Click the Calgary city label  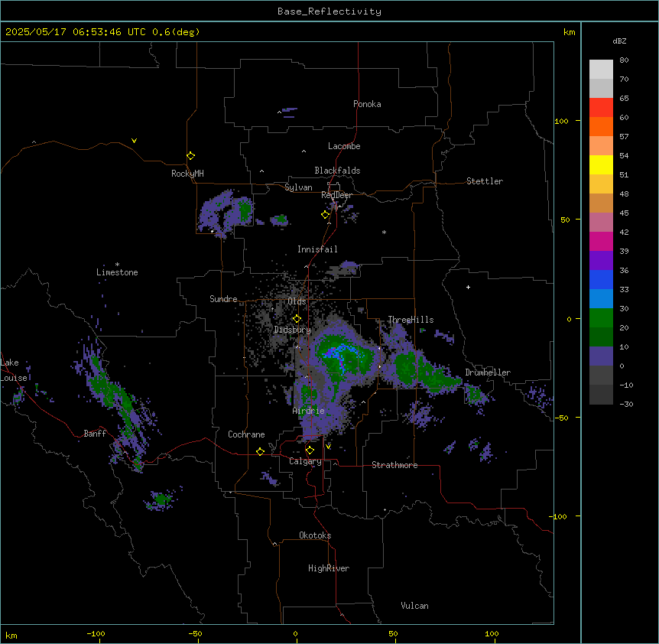[305, 461]
